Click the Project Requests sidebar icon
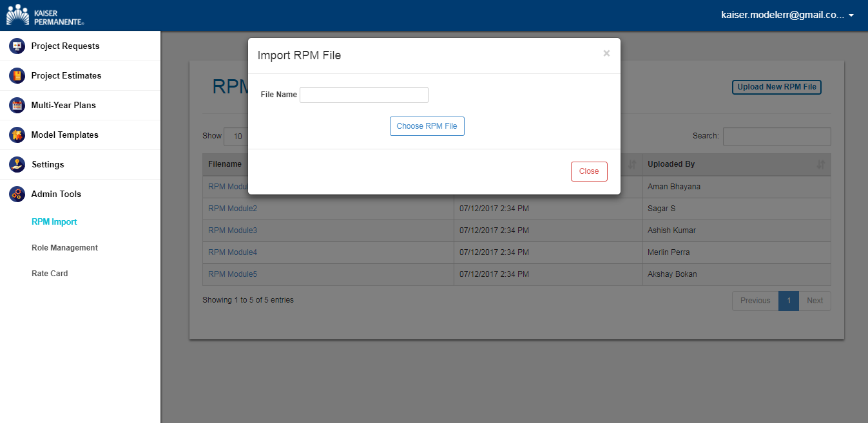Screen dimensions: 868x423 (x=17, y=46)
